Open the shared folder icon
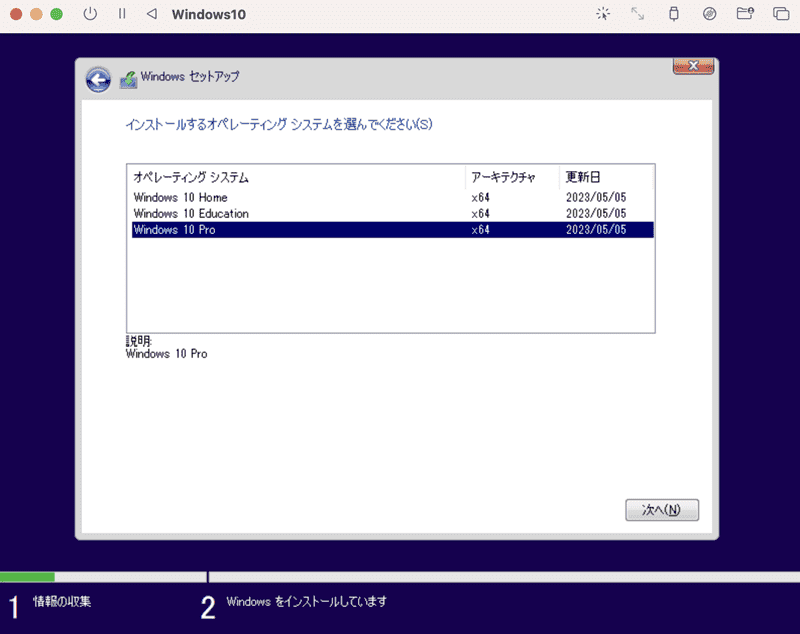800x634 pixels. (745, 14)
